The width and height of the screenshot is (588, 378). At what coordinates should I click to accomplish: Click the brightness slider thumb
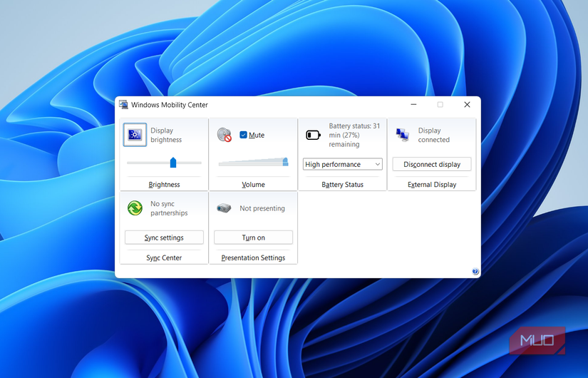point(173,163)
